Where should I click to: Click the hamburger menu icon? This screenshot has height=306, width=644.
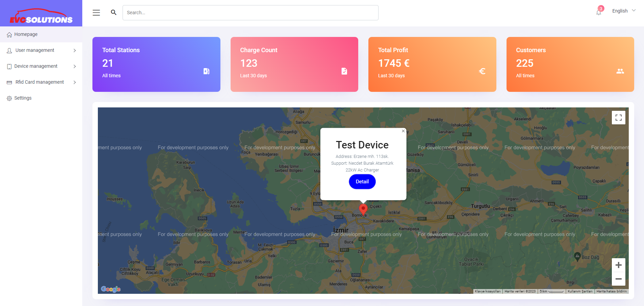point(96,13)
